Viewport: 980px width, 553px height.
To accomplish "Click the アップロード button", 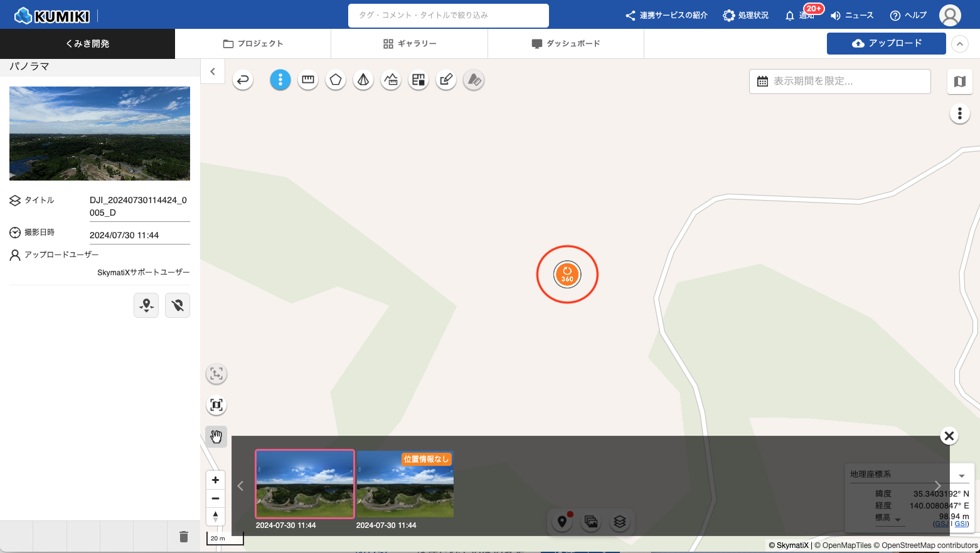I will [886, 44].
